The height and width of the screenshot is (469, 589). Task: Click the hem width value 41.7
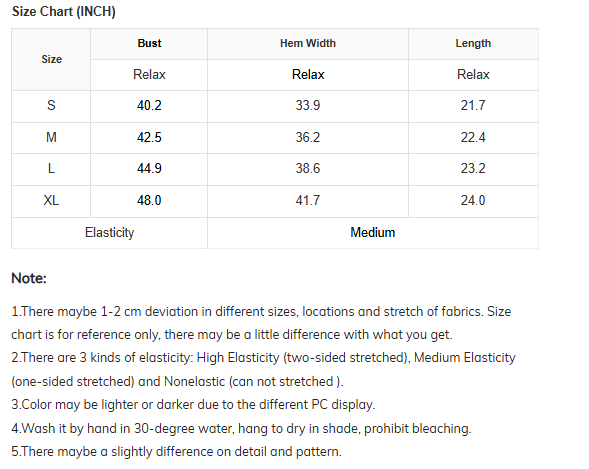pyautogui.click(x=308, y=200)
